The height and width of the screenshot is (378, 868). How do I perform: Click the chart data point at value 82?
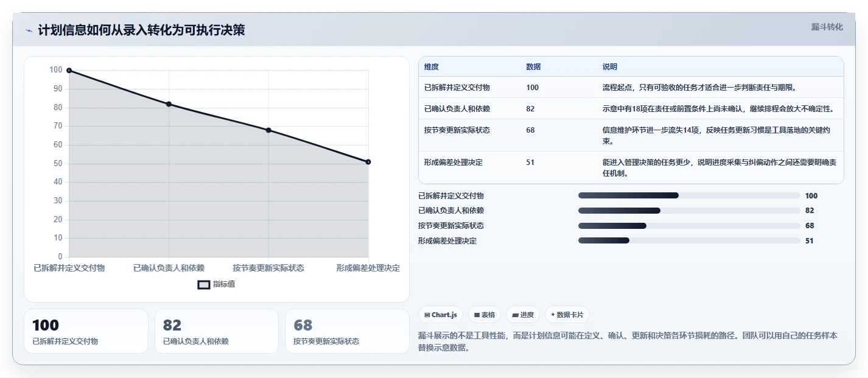(x=169, y=104)
